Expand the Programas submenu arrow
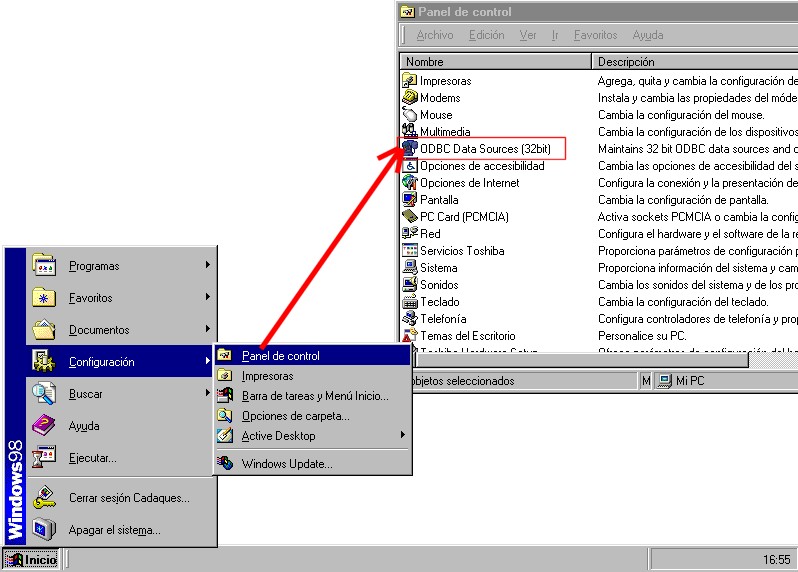The width and height of the screenshot is (798, 572). (x=208, y=265)
